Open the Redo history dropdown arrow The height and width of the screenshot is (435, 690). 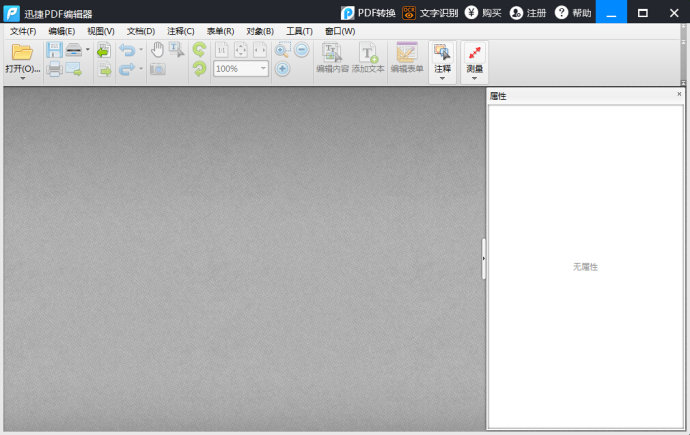pos(141,69)
